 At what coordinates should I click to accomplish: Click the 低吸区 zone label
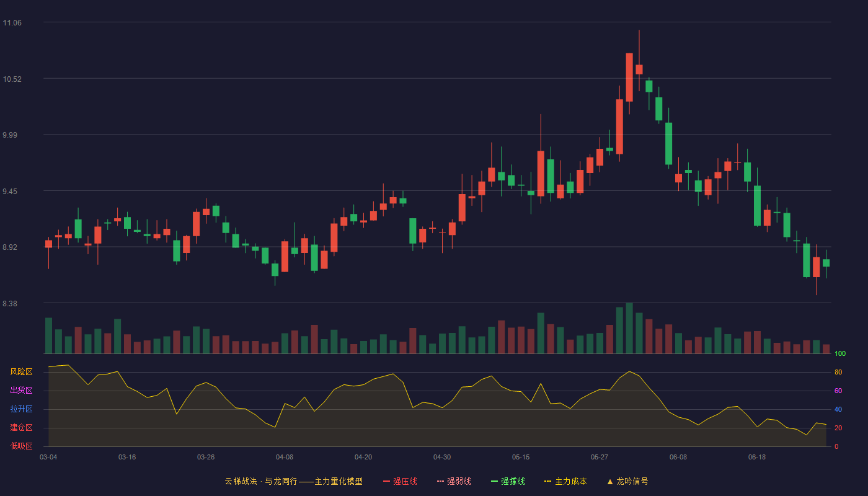(x=22, y=446)
